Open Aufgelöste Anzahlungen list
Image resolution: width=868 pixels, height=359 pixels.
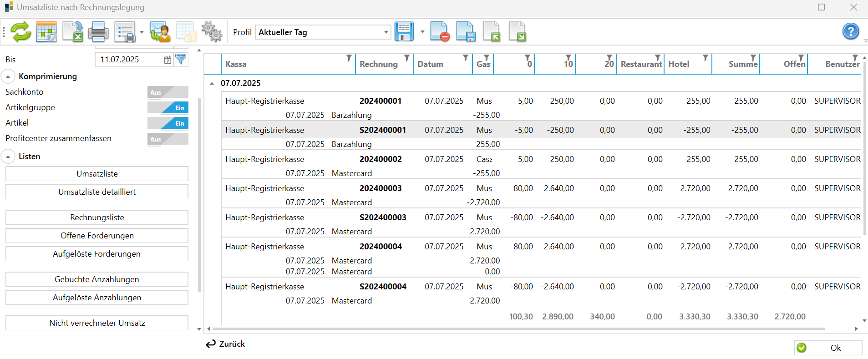[97, 298]
